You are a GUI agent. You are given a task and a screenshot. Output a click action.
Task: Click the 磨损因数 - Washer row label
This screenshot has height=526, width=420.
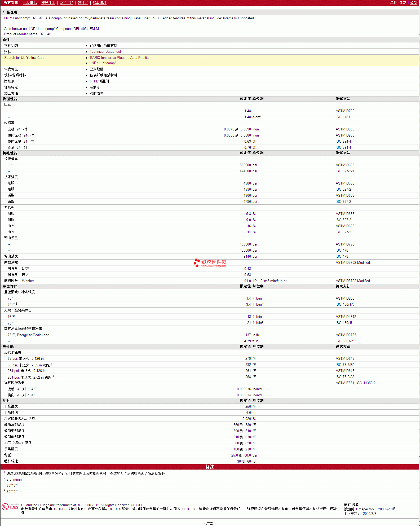(x=19, y=281)
